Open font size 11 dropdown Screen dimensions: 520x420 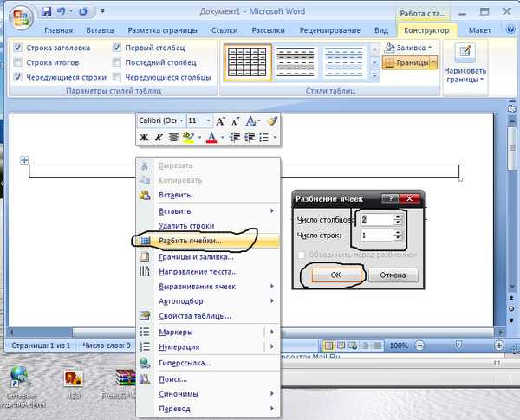click(208, 121)
